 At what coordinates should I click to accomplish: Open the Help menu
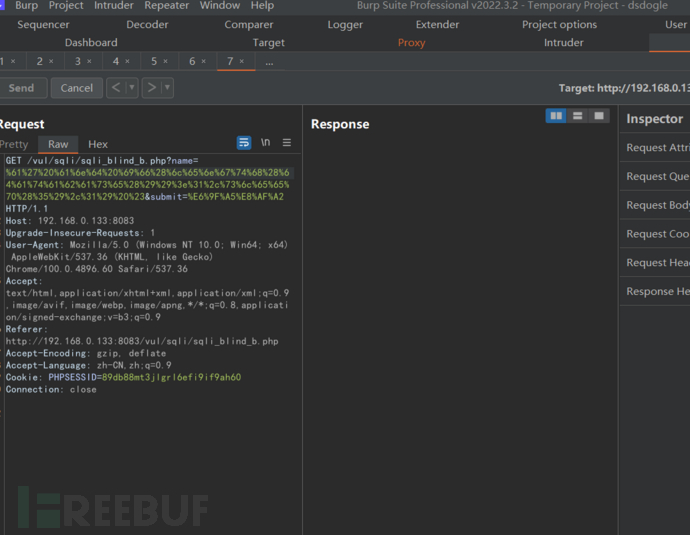tap(262, 5)
